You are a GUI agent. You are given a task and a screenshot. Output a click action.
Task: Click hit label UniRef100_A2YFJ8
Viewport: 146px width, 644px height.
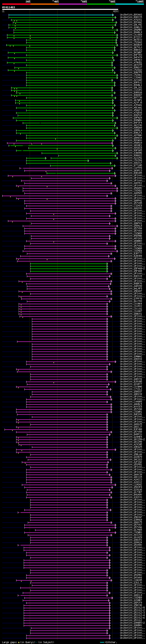coord(131,103)
